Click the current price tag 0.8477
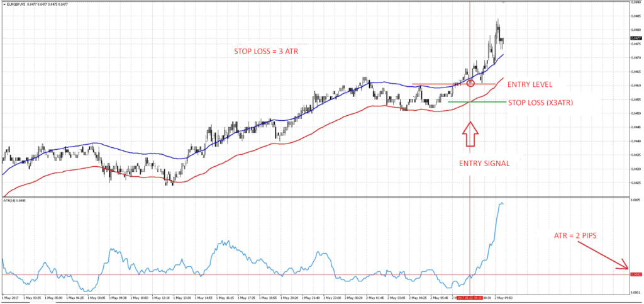Viewport: 644px width, 304px height. tap(635, 38)
